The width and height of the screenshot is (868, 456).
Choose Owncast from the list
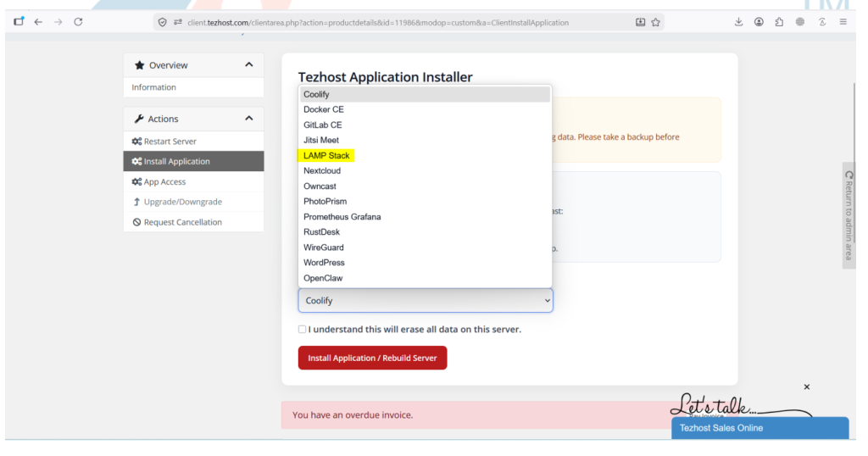426,186
